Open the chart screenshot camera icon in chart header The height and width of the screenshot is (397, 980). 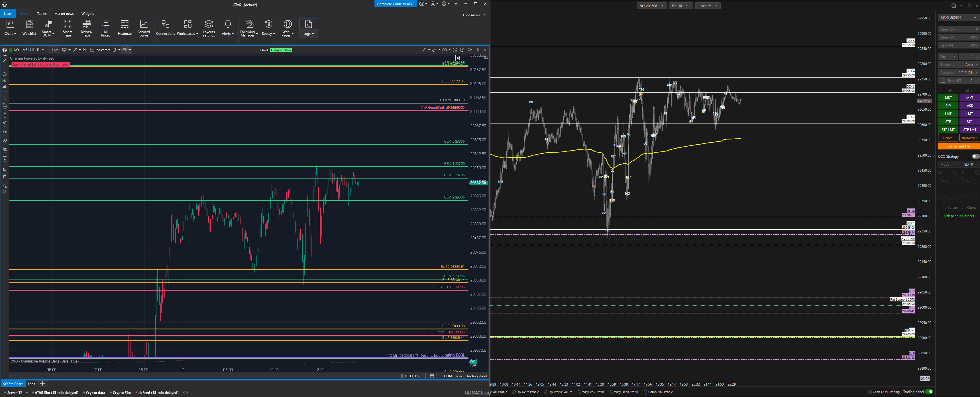(x=444, y=50)
